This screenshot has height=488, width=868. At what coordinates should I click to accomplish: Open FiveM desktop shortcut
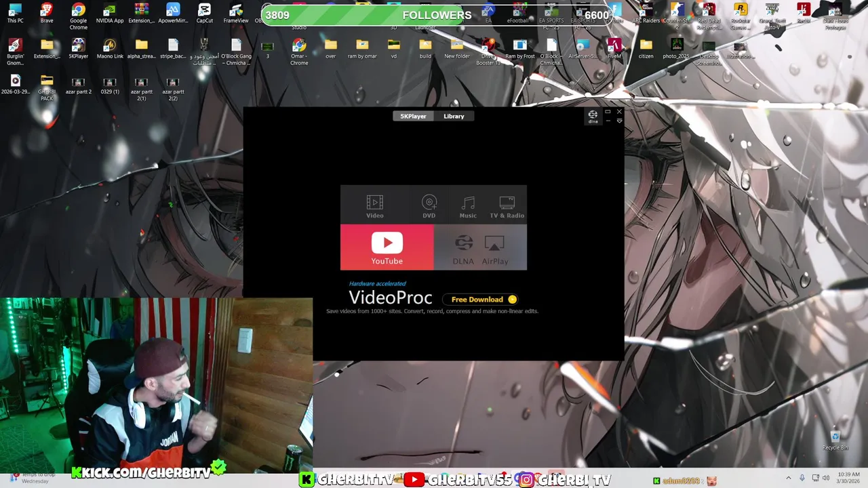614,49
